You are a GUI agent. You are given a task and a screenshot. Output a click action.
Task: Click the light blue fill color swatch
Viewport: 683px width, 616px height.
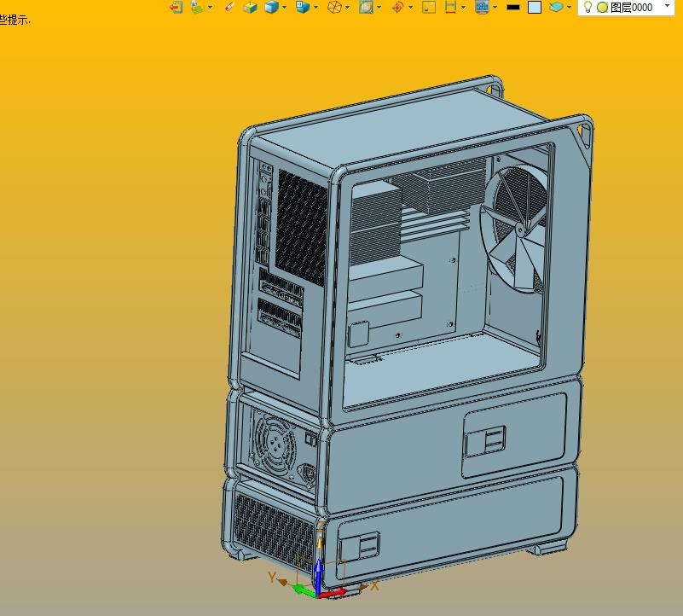[x=535, y=8]
